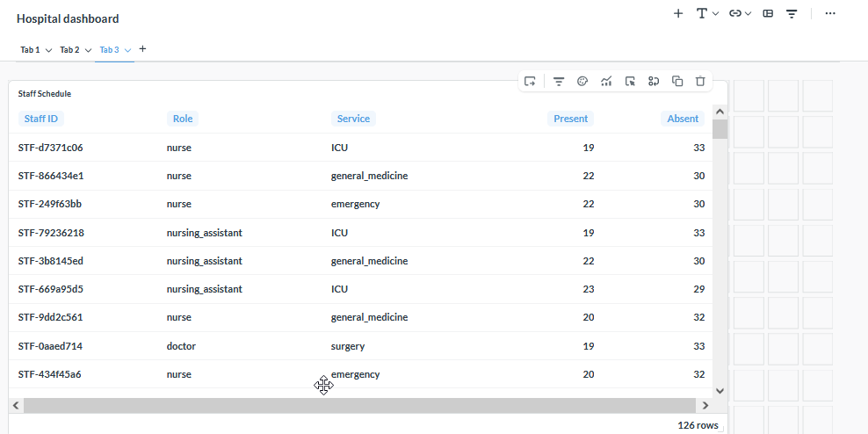Open the text type dropdown chevron
Image resolution: width=868 pixels, height=434 pixels.
point(715,14)
